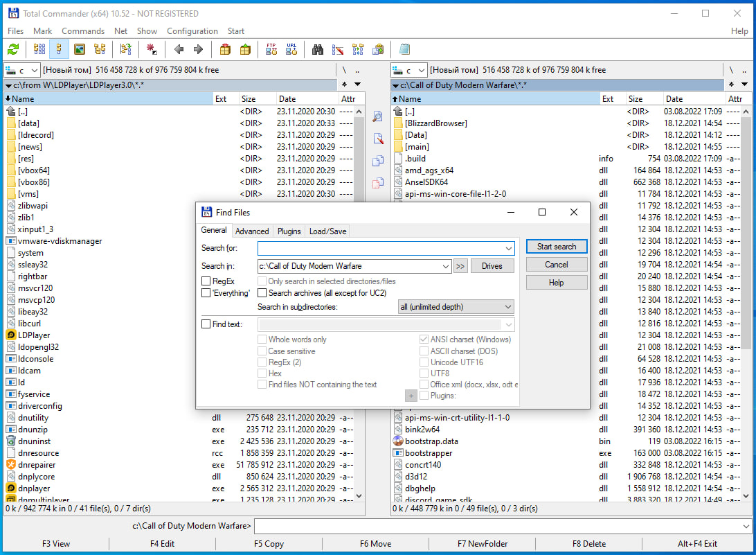Click the Unpack files toolbar icon
756x555 pixels.
click(245, 49)
